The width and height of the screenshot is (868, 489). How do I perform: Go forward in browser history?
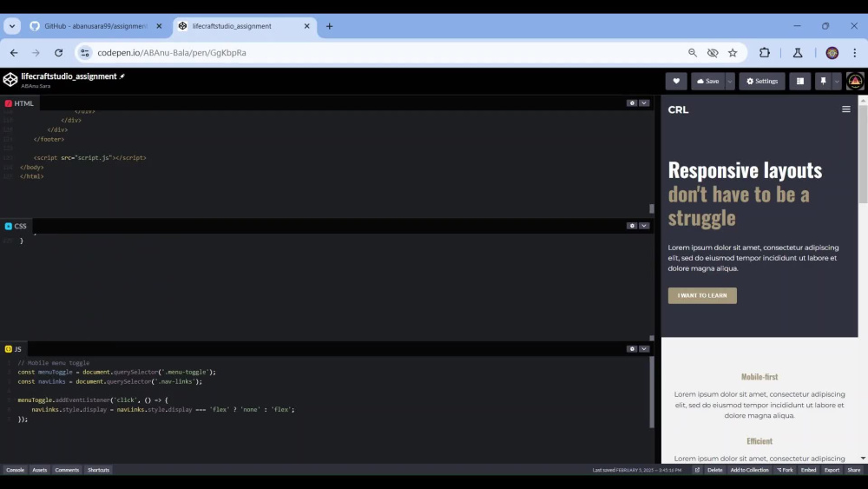click(36, 53)
